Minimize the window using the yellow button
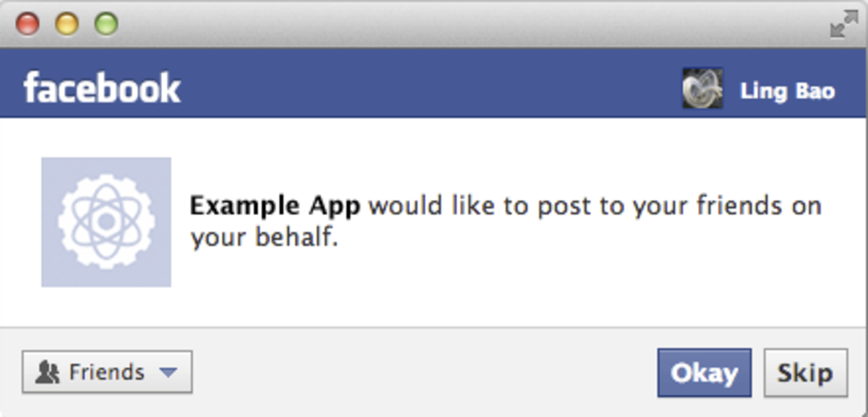This screenshot has width=868, height=417. pyautogui.click(x=67, y=24)
